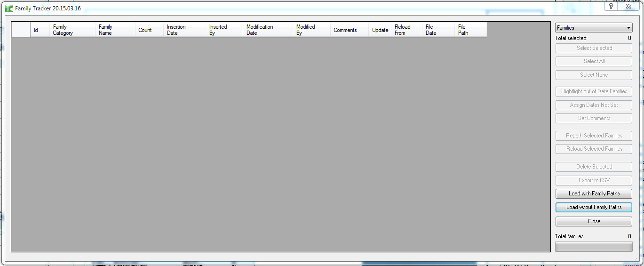
Task: Click the Family Name column header
Action: click(x=115, y=30)
